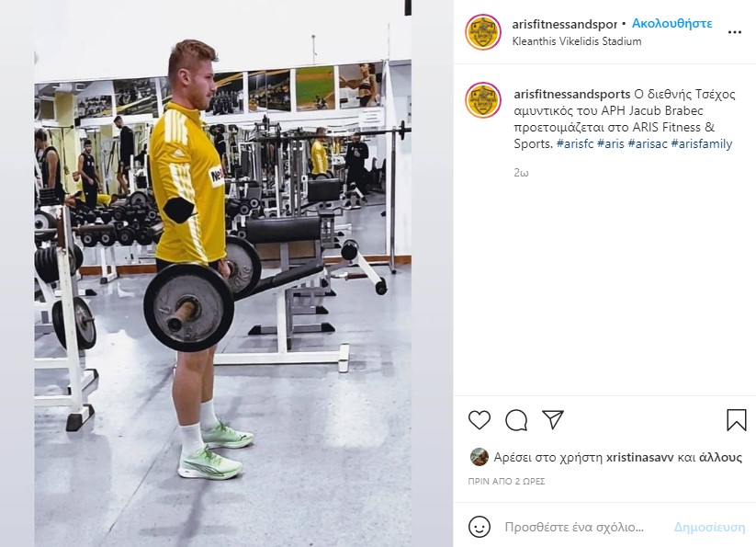Click the header arisfitnessandsports profile avatar

pos(483,32)
